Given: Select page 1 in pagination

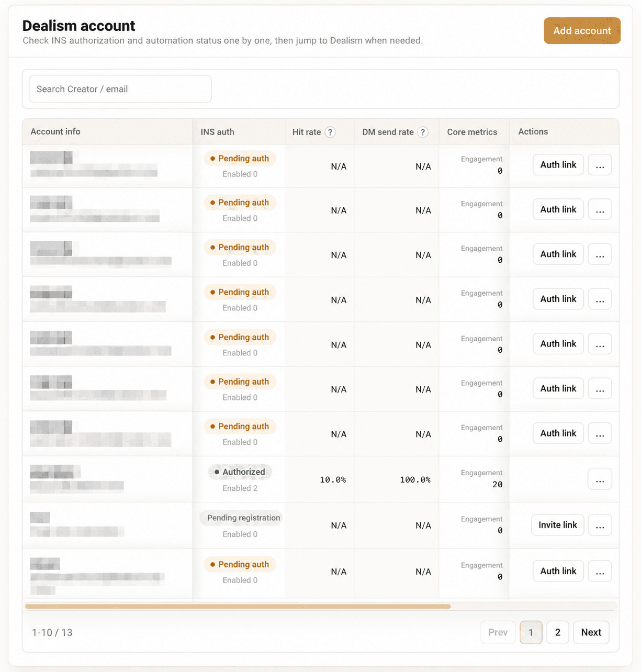Looking at the screenshot, I should pos(531,632).
